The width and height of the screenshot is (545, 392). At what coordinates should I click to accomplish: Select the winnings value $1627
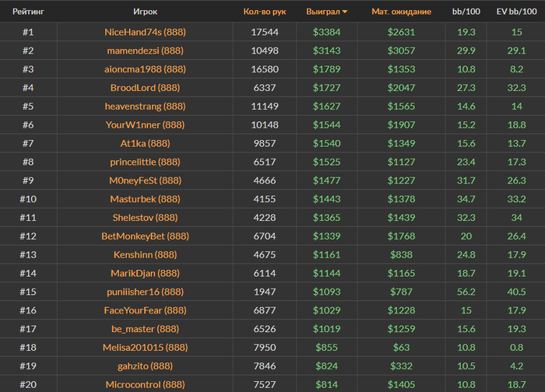pos(326,107)
